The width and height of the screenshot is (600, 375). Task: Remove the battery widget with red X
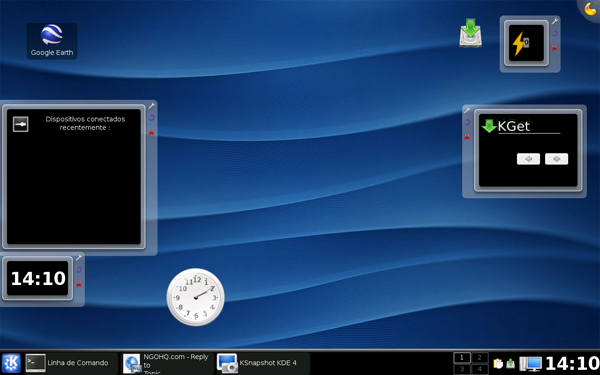pyautogui.click(x=554, y=48)
